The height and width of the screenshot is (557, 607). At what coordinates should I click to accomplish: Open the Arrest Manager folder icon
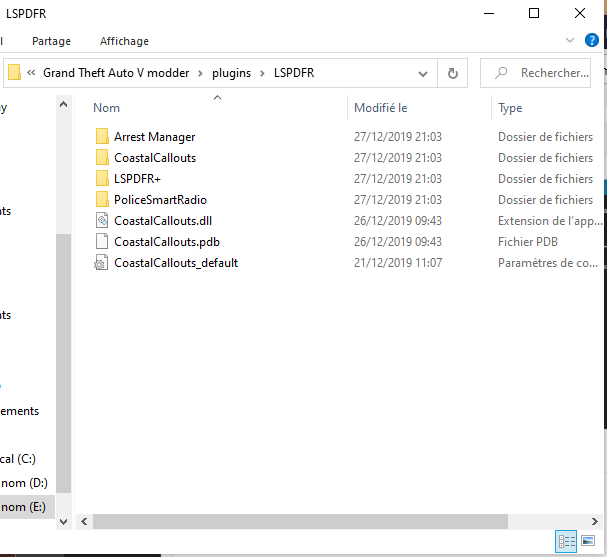tap(102, 137)
